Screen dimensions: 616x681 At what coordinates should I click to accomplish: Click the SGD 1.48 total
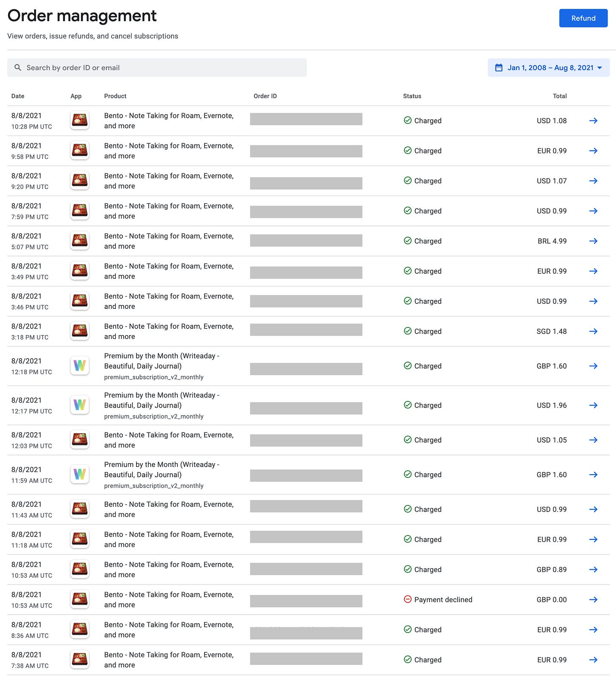click(x=551, y=331)
